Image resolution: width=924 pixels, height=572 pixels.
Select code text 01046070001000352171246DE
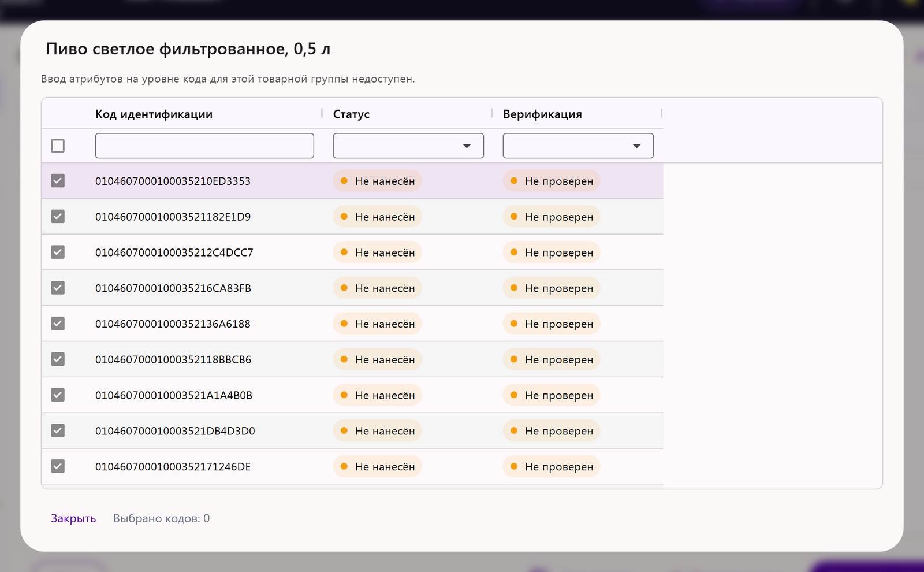[x=173, y=467]
